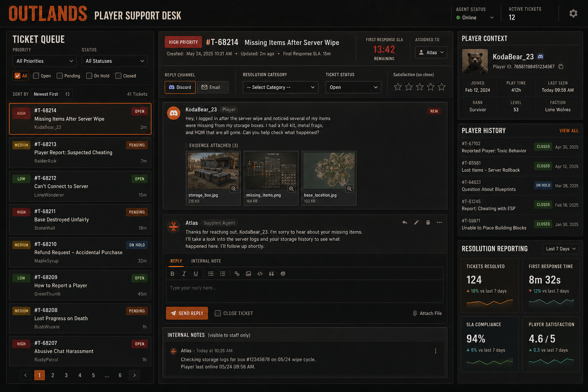Open ticket #T-68213 Suspected Cheating
Screen dimensions: 588x392
tap(80, 153)
